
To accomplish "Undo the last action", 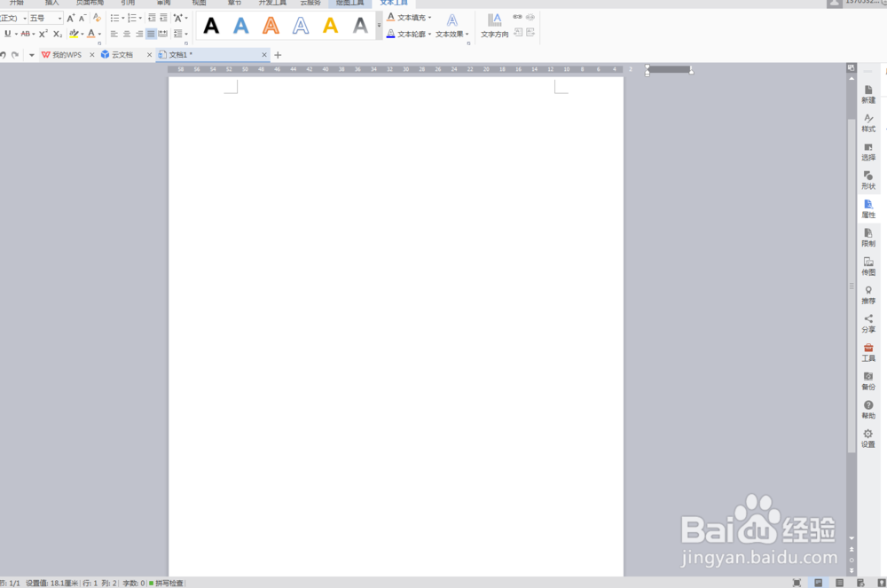I will 3,55.
